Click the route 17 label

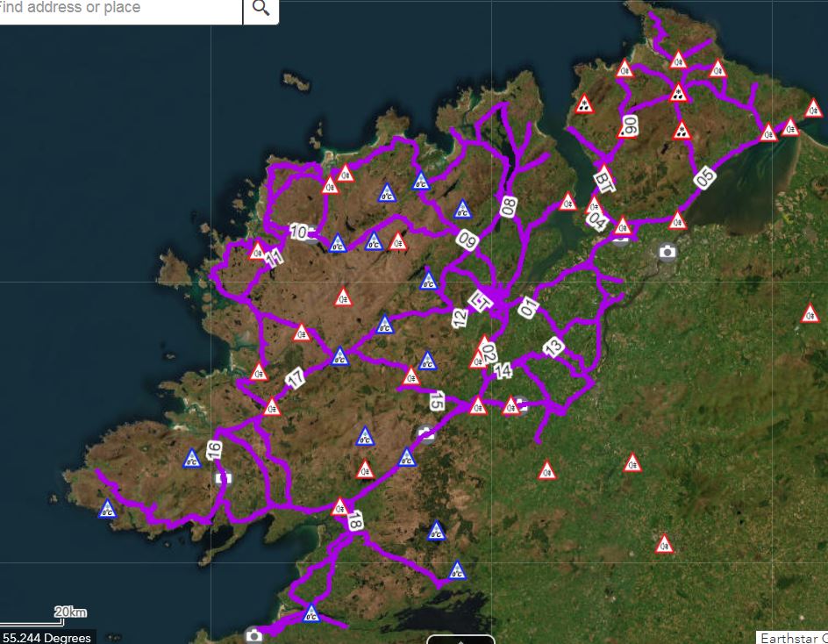coord(296,379)
